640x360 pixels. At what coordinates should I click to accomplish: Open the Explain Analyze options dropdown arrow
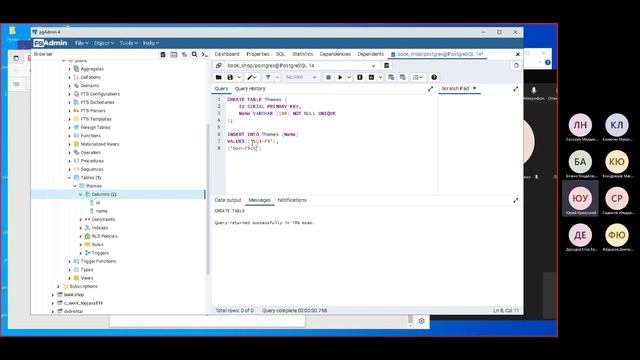pyautogui.click(x=380, y=77)
